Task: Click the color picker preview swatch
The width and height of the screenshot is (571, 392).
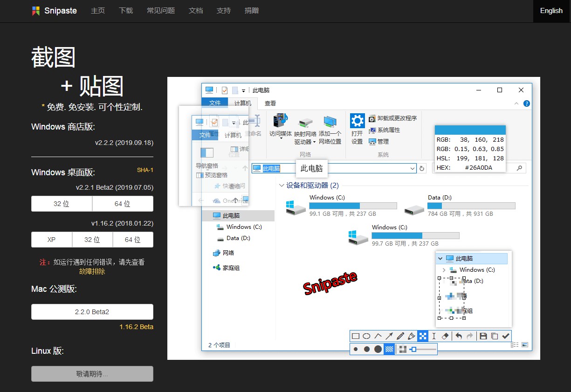Action: 470,130
